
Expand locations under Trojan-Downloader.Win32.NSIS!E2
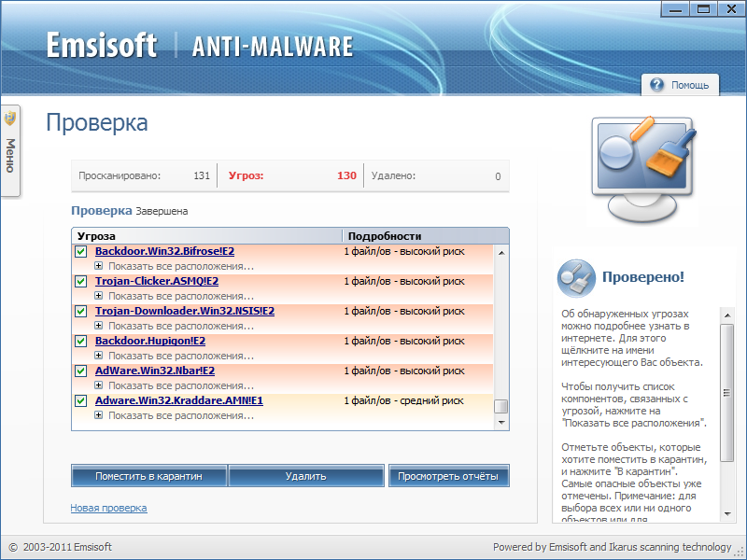coord(98,326)
